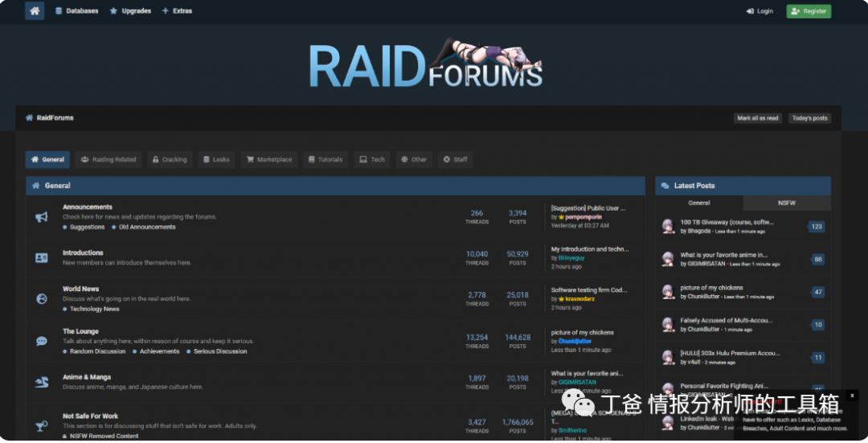
Task: Open 'What is your favorite anime in...' latest post
Action: [x=723, y=255]
